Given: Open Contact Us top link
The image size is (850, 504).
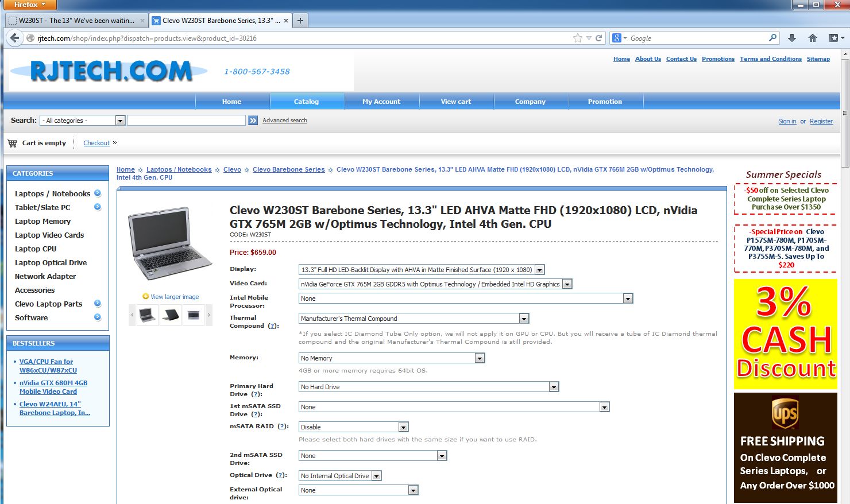Looking at the screenshot, I should pyautogui.click(x=681, y=59).
